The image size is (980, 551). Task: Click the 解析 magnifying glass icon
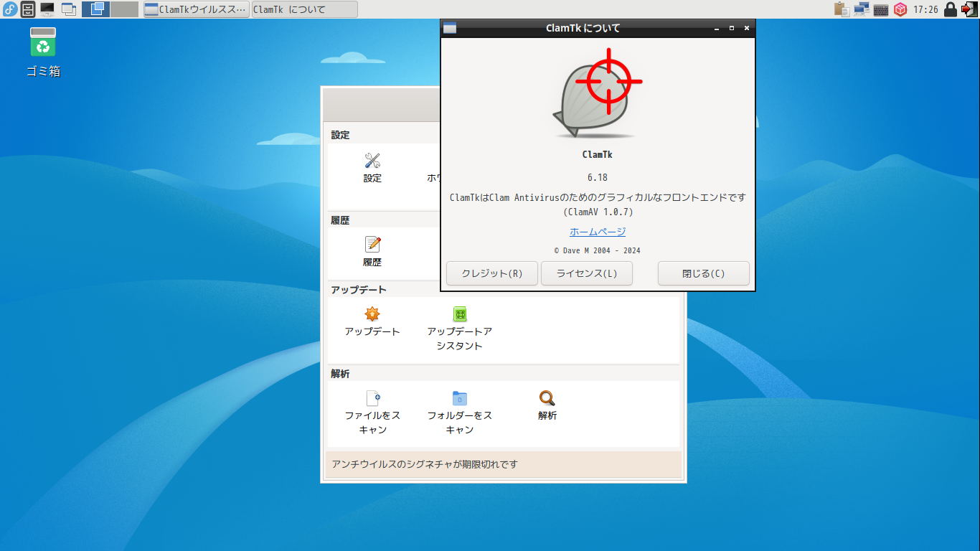[x=547, y=398]
